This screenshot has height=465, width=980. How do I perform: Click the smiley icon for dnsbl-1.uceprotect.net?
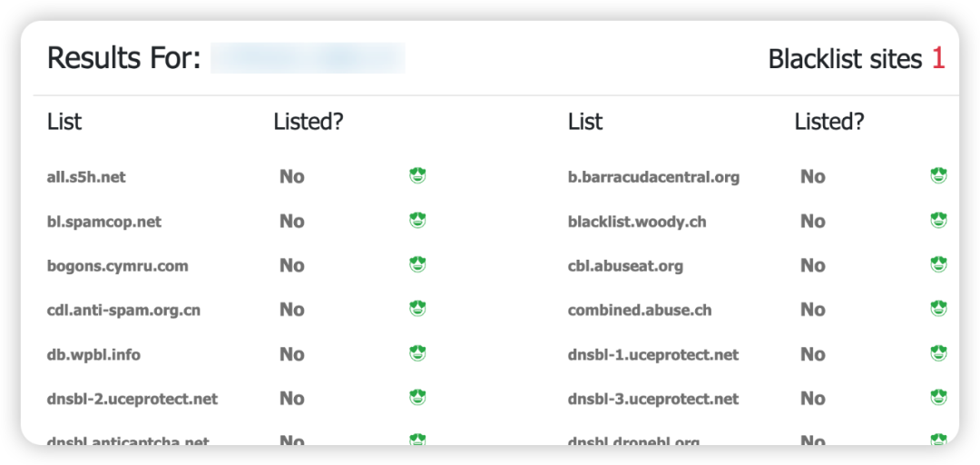(939, 353)
